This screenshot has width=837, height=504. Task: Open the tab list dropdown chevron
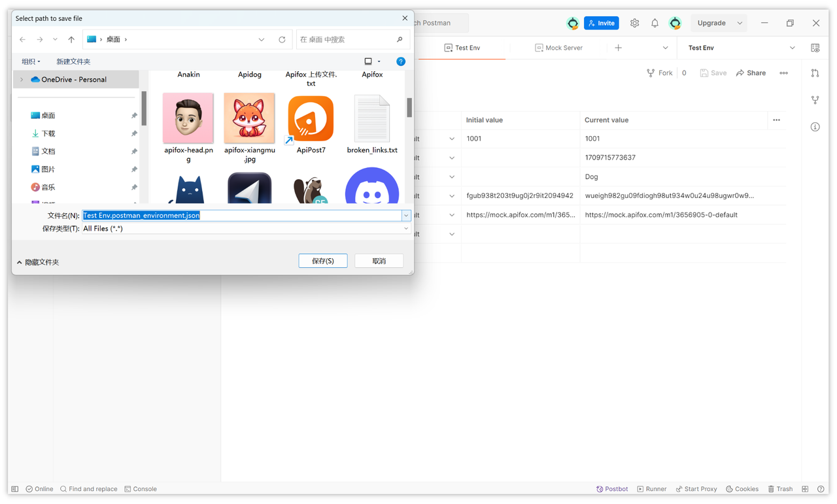(x=665, y=48)
